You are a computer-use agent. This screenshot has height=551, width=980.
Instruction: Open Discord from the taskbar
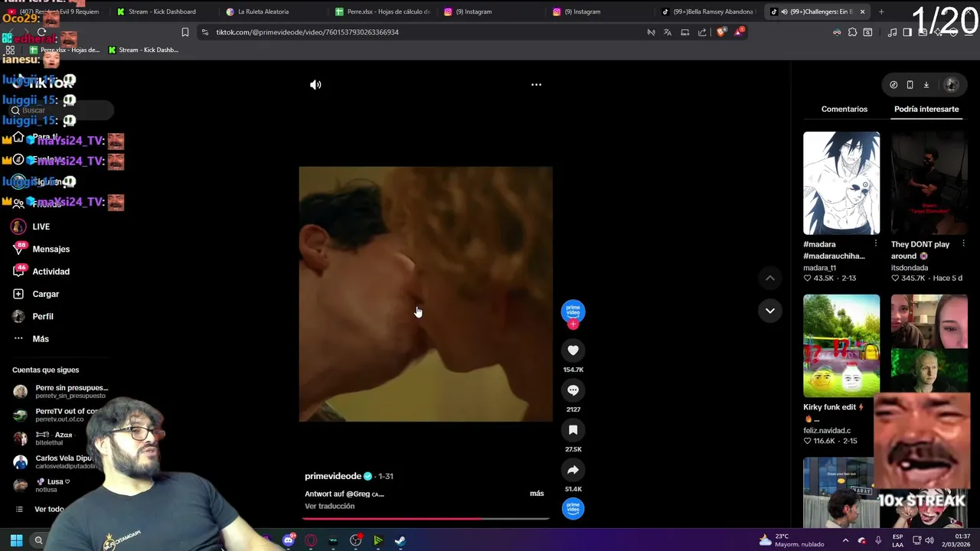pos(289,540)
